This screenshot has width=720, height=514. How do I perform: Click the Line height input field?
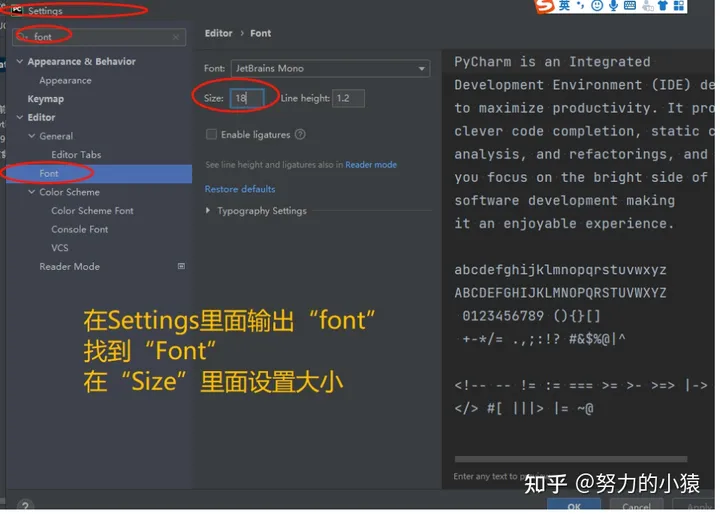coord(349,99)
